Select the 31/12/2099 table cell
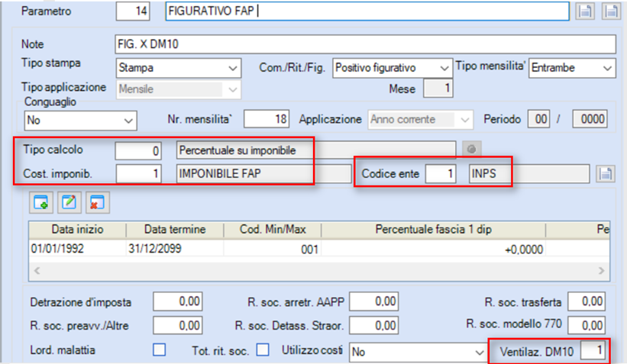This screenshot has height=364, width=627. [175, 249]
